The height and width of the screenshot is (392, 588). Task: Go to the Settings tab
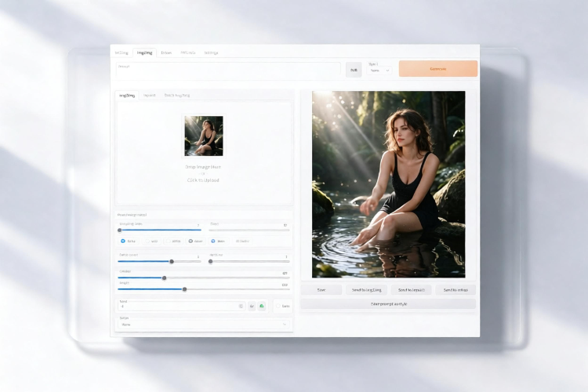point(211,53)
